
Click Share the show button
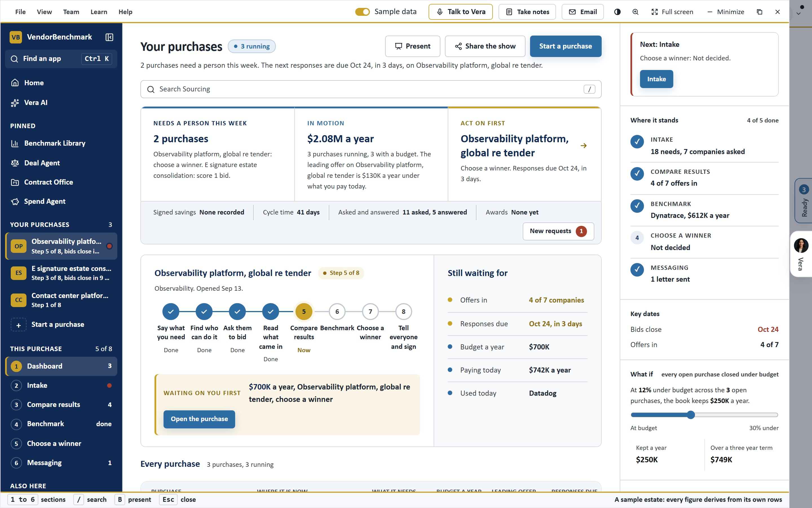point(485,46)
